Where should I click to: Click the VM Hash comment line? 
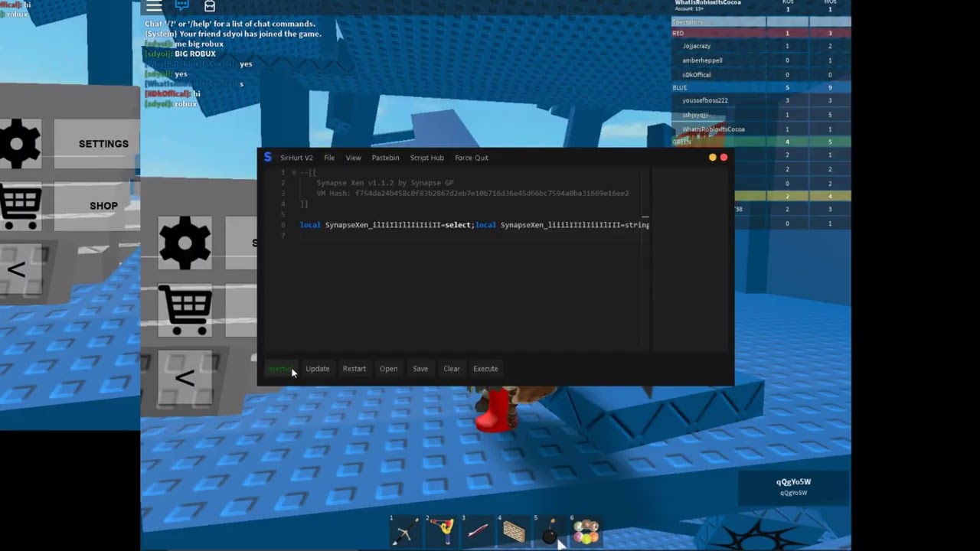(x=472, y=194)
